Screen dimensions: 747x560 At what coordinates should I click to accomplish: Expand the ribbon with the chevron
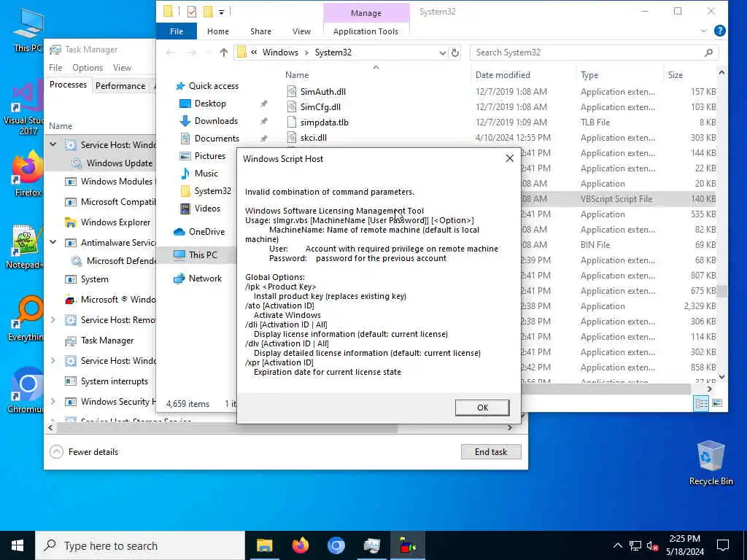click(704, 31)
